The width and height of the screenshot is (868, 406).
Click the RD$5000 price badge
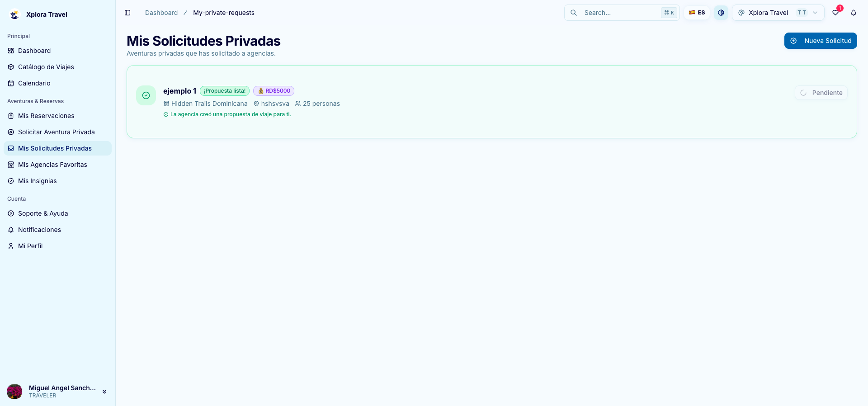tap(274, 91)
